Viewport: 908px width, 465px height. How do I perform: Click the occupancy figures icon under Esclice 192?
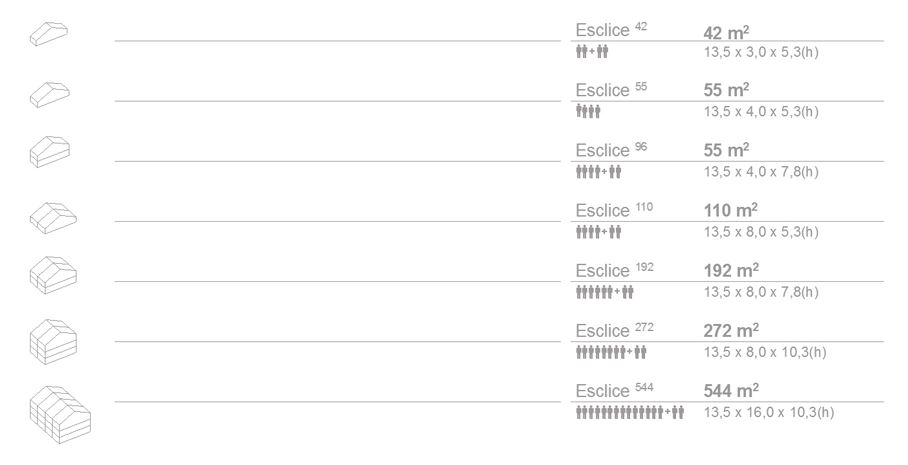(x=604, y=292)
